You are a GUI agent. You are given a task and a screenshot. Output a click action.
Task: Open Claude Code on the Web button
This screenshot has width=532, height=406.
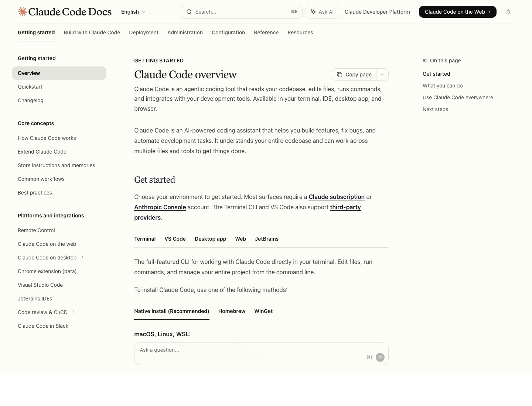(x=458, y=12)
